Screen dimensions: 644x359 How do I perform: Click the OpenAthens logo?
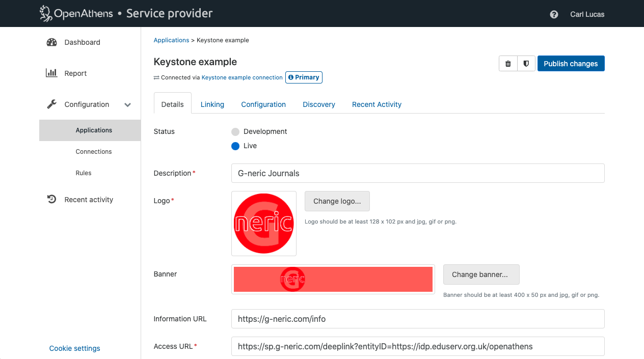click(x=75, y=13)
